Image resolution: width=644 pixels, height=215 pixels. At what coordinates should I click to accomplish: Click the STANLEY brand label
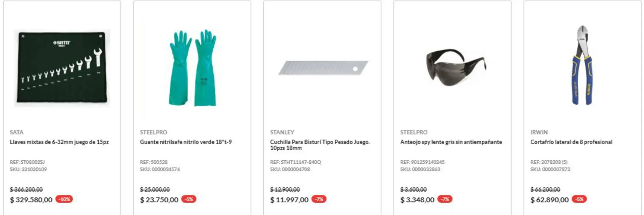click(282, 132)
